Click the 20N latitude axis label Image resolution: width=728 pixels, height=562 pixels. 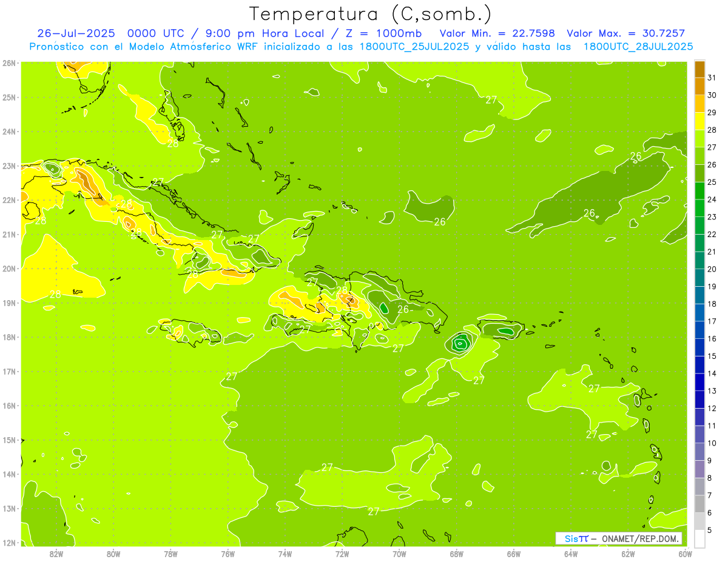8,269
